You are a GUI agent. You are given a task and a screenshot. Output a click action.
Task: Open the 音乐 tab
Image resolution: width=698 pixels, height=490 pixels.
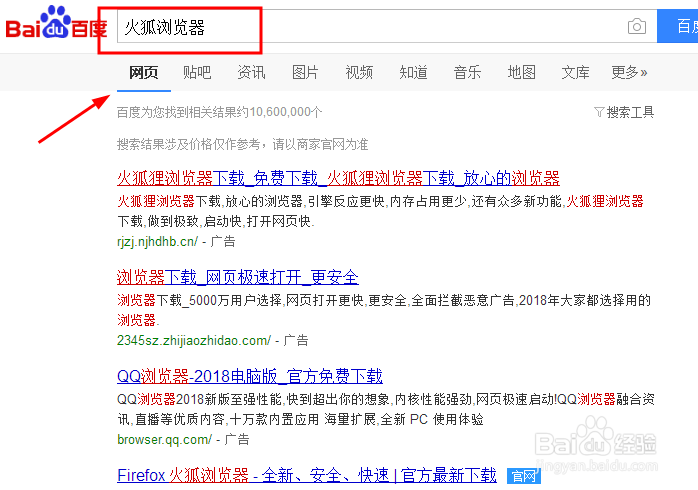coord(467,72)
